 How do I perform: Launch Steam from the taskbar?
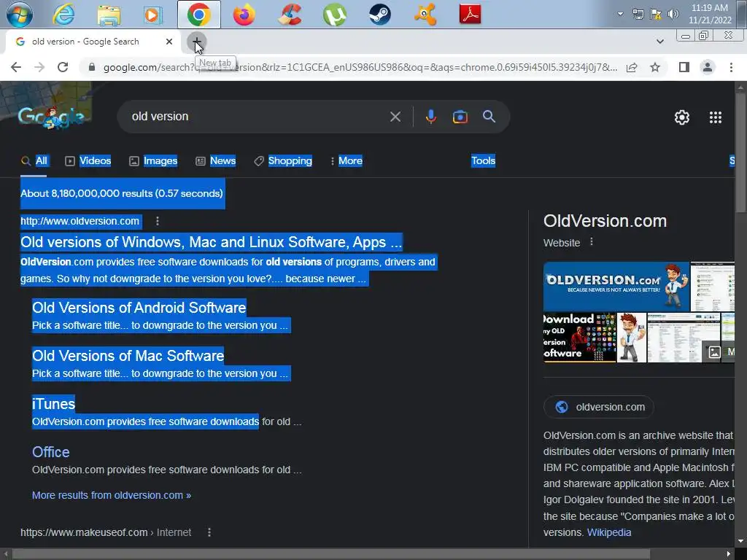click(x=379, y=14)
